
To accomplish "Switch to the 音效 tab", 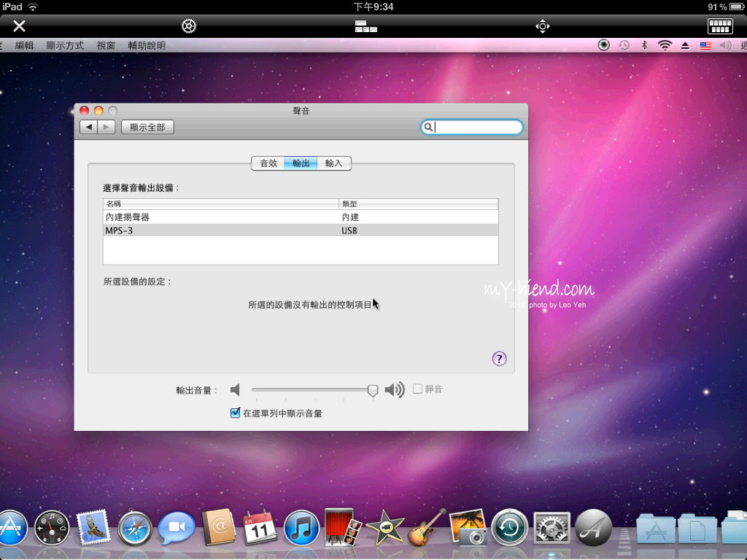I will pyautogui.click(x=268, y=163).
